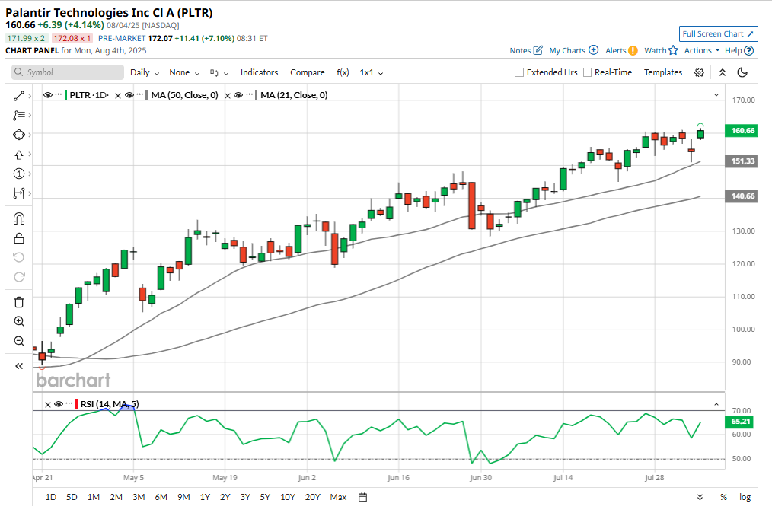The height and width of the screenshot is (532, 772).
Task: Switch to dark mode moon icon
Action: 742,73
